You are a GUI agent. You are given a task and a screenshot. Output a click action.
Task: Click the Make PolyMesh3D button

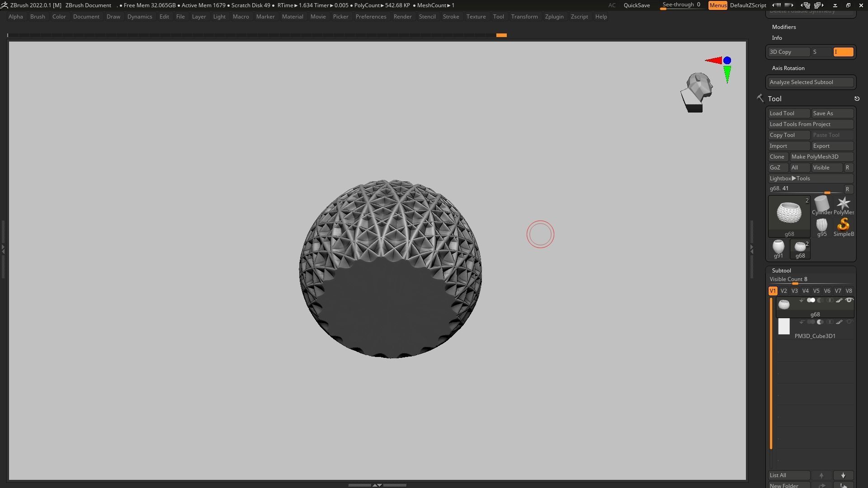pos(821,157)
